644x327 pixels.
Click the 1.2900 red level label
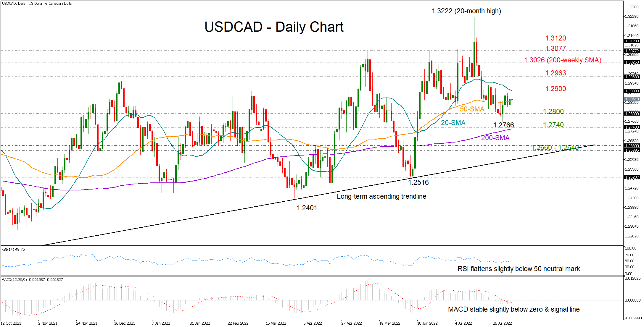[556, 88]
